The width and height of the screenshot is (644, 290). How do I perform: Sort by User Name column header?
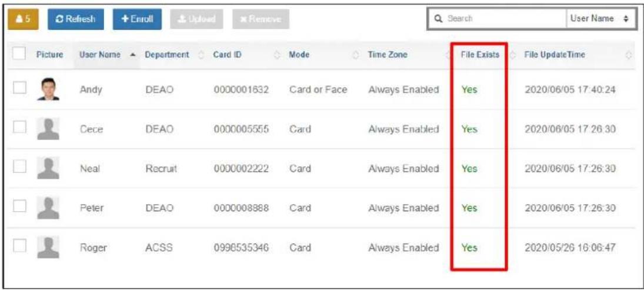point(106,55)
